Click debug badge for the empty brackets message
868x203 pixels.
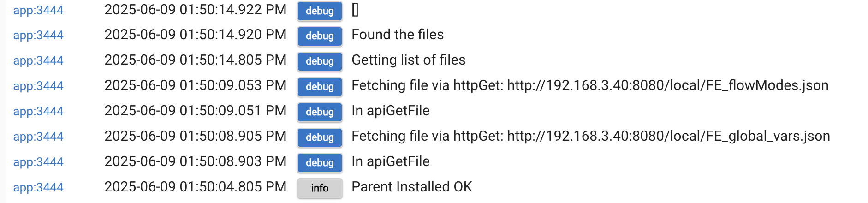tap(320, 11)
